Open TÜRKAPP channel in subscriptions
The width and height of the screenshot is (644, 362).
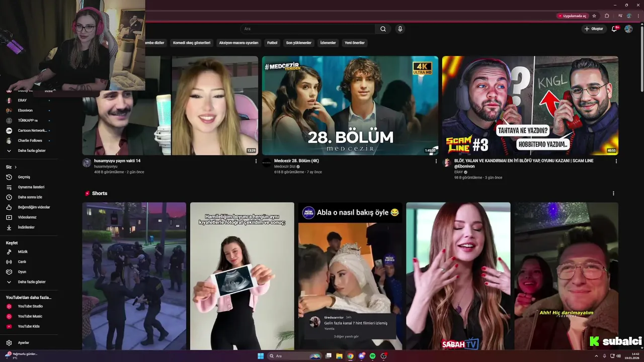28,120
